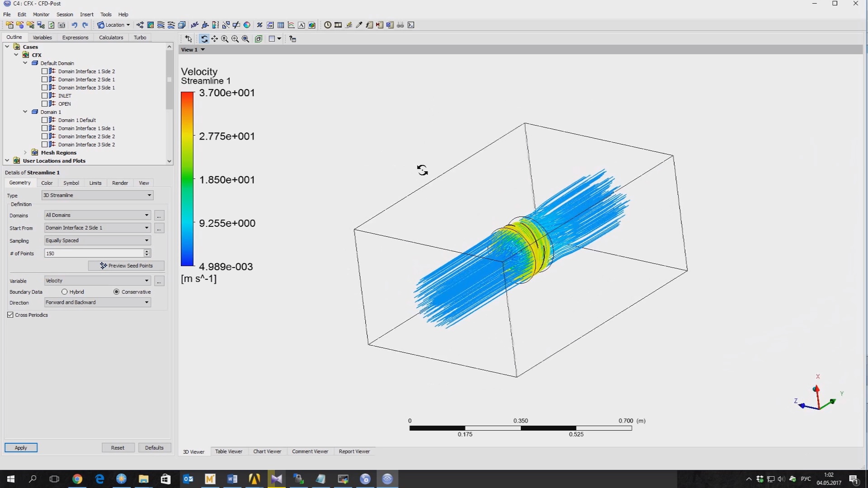868x488 pixels.
Task: Open the Domains All Domains dropdown
Action: tap(98, 215)
